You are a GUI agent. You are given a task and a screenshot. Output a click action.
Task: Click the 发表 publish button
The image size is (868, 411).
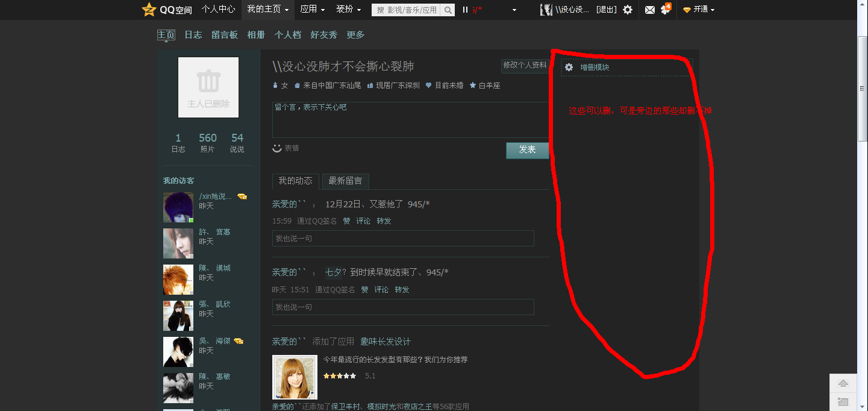point(527,150)
